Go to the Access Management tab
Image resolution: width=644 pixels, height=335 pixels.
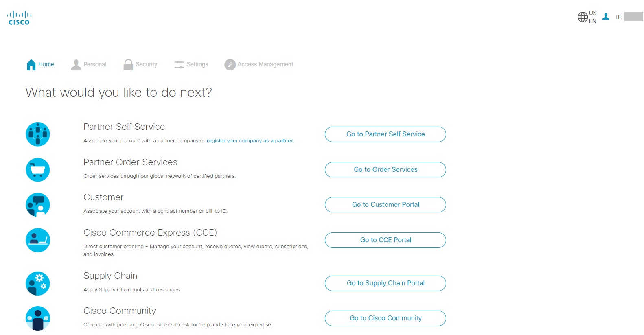pyautogui.click(x=259, y=64)
